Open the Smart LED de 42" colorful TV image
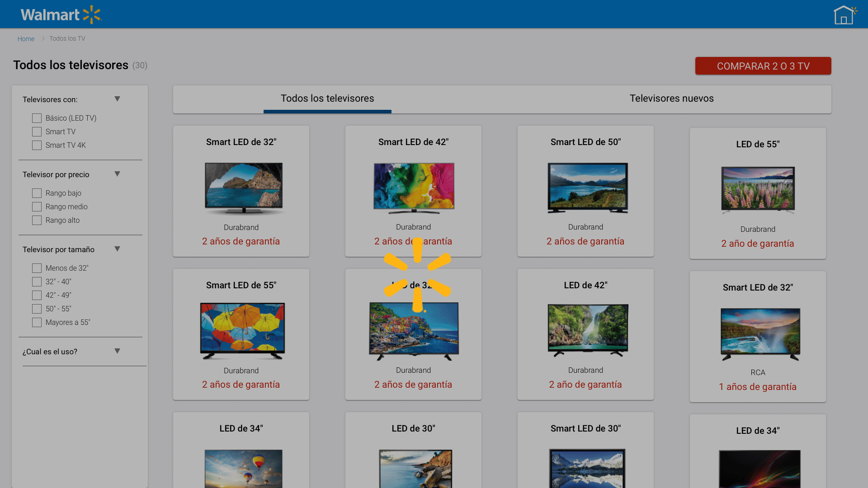This screenshot has height=488, width=868. click(414, 188)
